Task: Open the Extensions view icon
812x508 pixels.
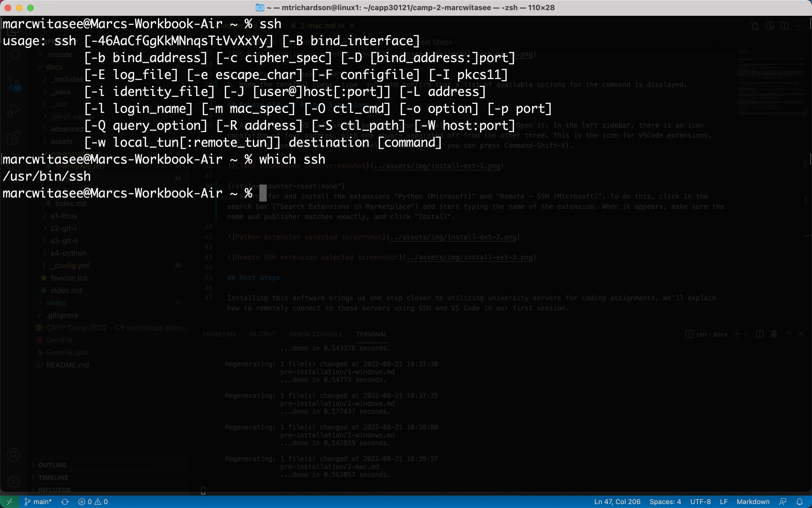Action: pos(14,138)
